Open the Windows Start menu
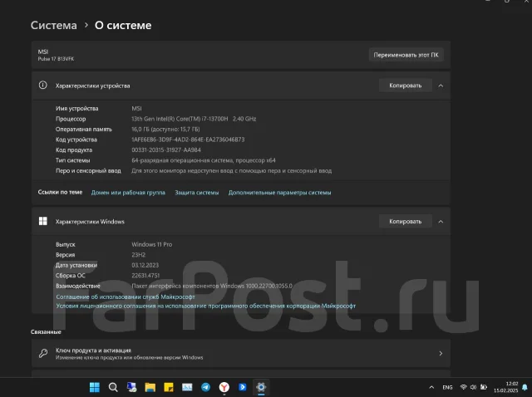This screenshot has width=532, height=397. click(94, 387)
